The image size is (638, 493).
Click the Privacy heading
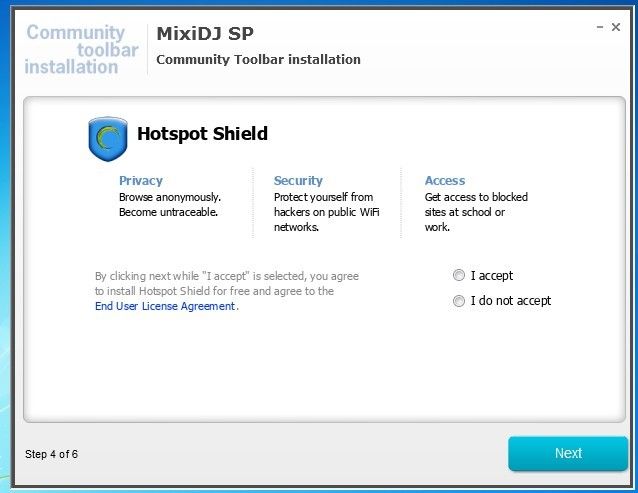141,181
